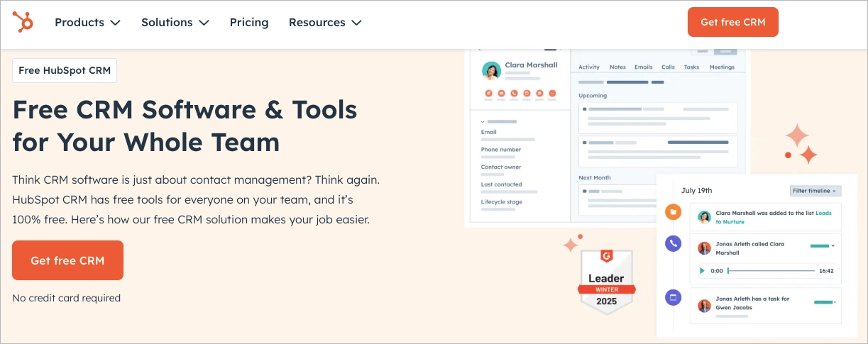
Task: Collapse the contact details section chevron above Email
Action: (x=483, y=122)
